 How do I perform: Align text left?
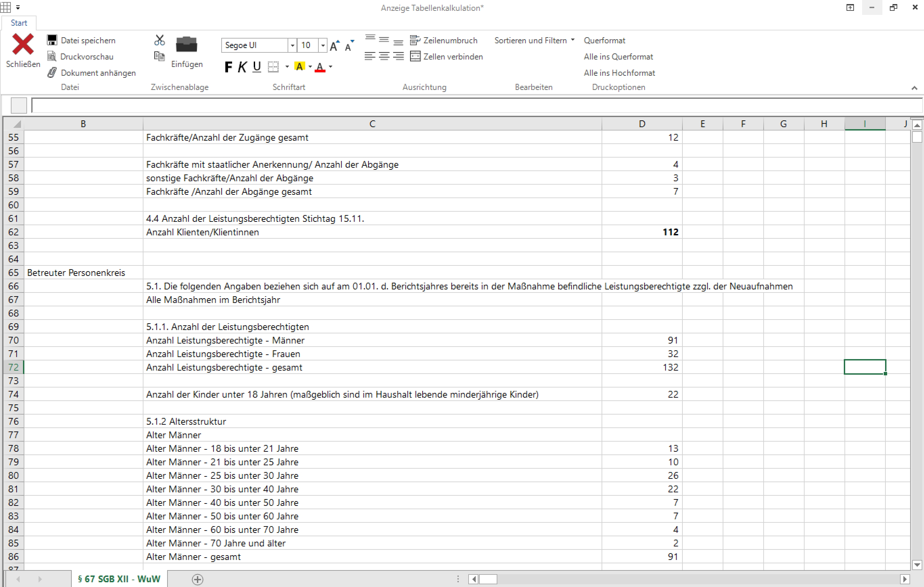point(370,56)
